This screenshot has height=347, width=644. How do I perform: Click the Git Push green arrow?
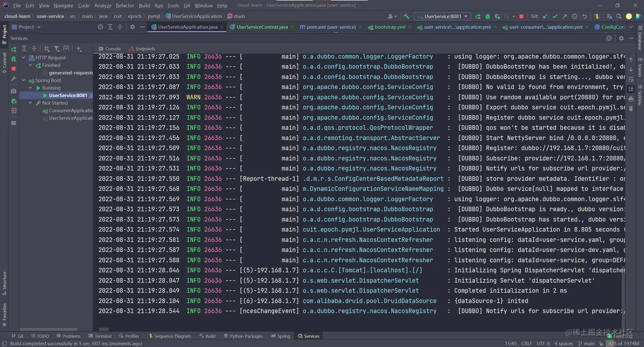click(x=564, y=16)
